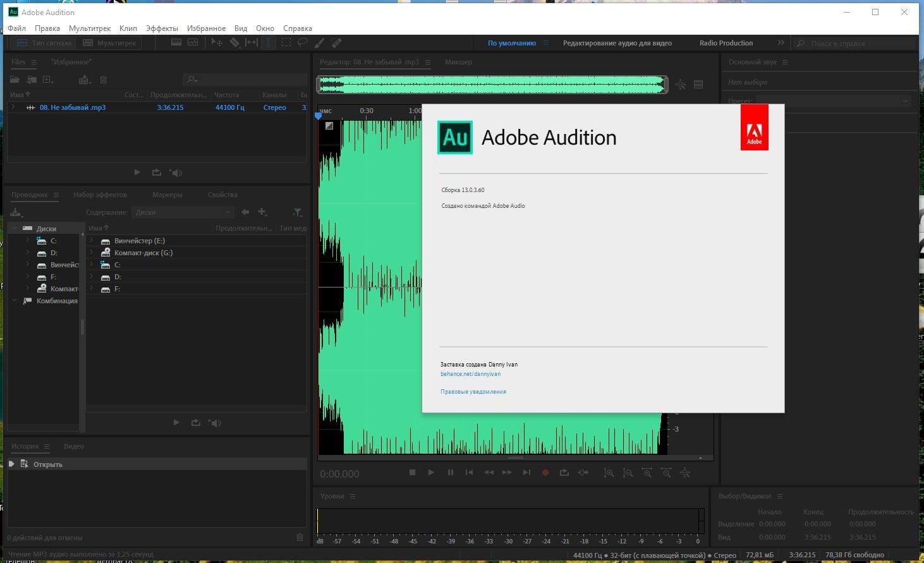This screenshot has height=563, width=924.
Task: Open the Эффекты menu
Action: coord(161,28)
